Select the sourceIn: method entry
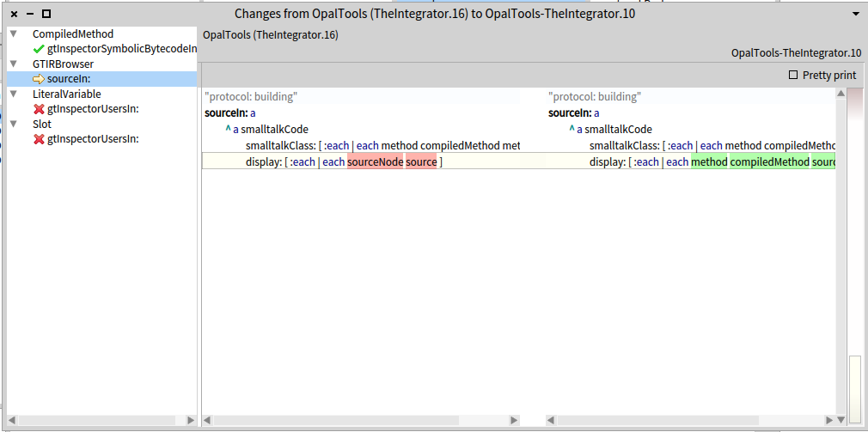Viewport: 868px width, 432px height. 102,79
